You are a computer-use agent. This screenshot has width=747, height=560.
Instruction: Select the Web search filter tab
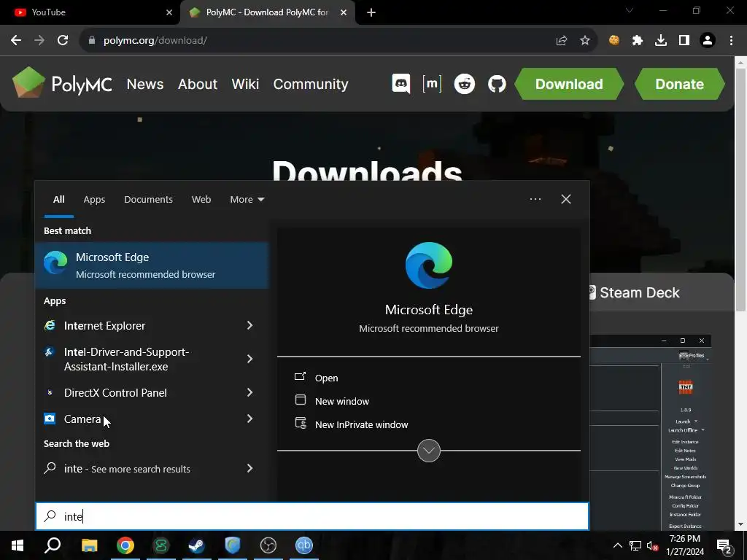pyautogui.click(x=201, y=200)
